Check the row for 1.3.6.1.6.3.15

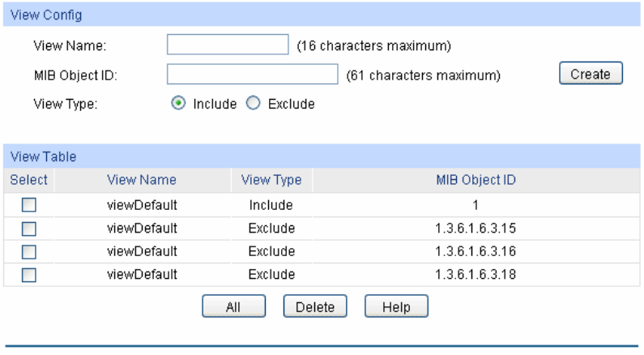(x=29, y=229)
